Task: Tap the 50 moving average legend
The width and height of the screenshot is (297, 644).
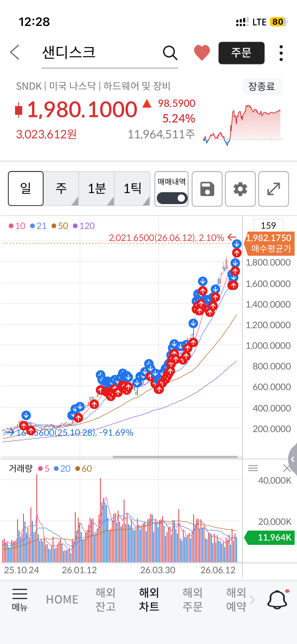Action: [60, 226]
